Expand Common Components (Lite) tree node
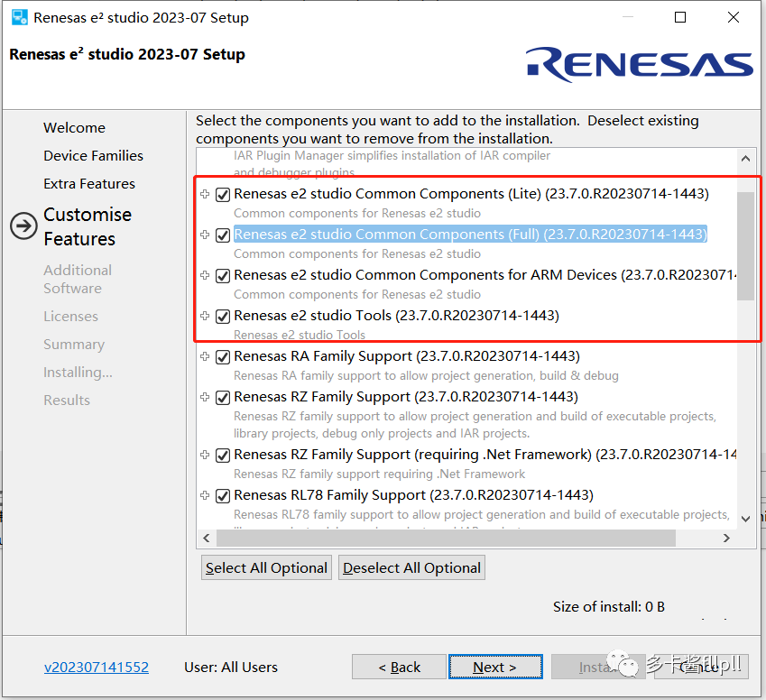The width and height of the screenshot is (766, 700). (205, 194)
